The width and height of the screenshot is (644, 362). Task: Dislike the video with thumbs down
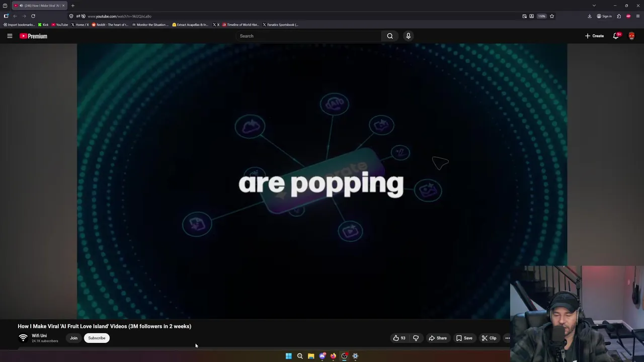click(416, 338)
